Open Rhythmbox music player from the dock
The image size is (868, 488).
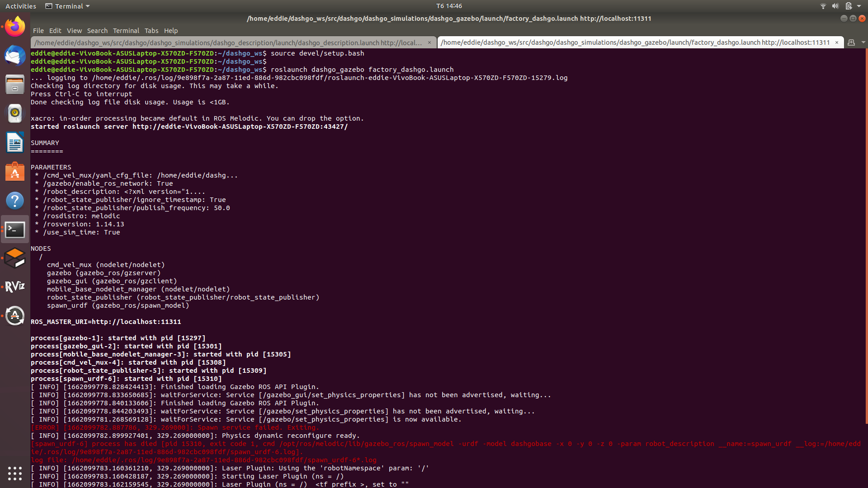(x=15, y=113)
